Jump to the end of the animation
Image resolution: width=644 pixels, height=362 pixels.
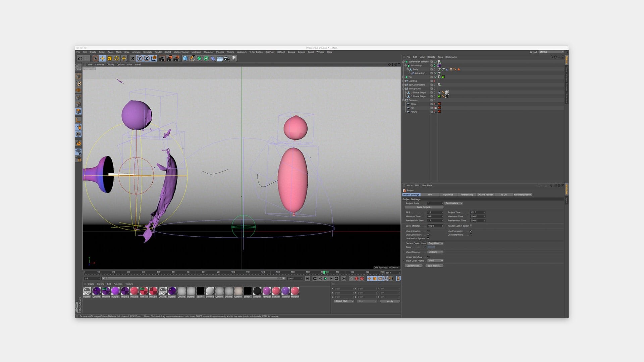pyautogui.click(x=344, y=279)
